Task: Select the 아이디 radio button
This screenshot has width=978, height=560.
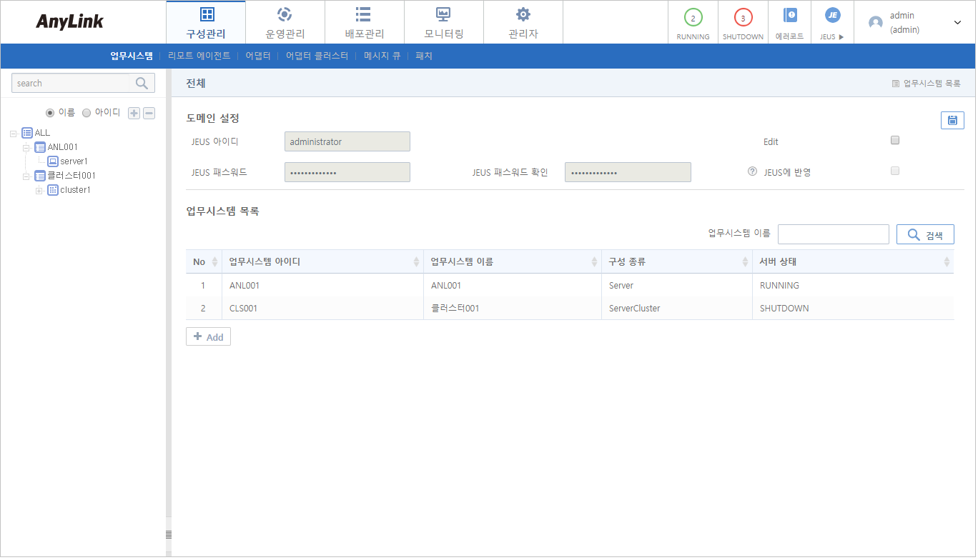Action: click(87, 113)
